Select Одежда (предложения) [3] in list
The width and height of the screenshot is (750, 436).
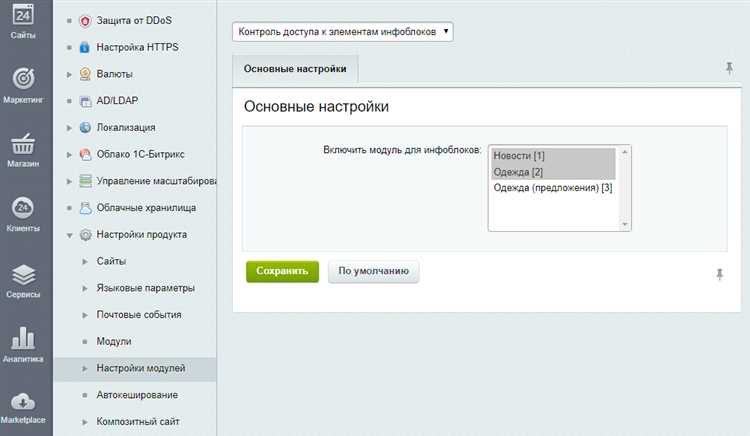(x=553, y=187)
